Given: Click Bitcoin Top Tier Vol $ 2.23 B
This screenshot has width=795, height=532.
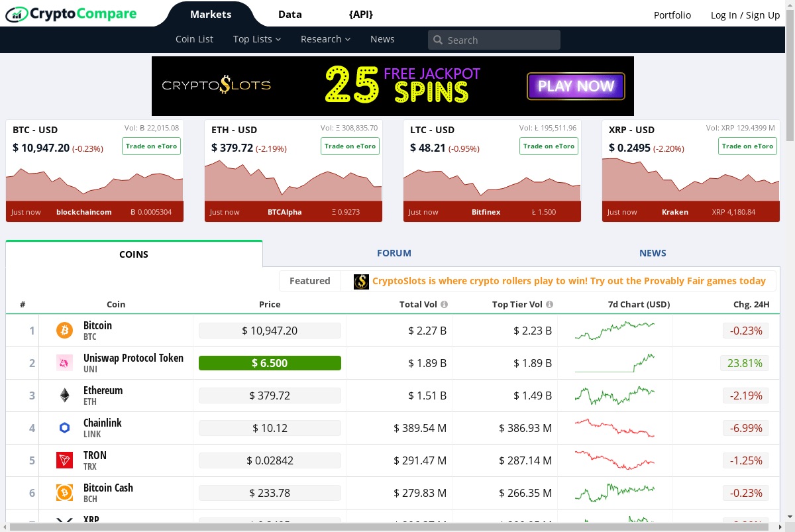Looking at the screenshot, I should 533,331.
